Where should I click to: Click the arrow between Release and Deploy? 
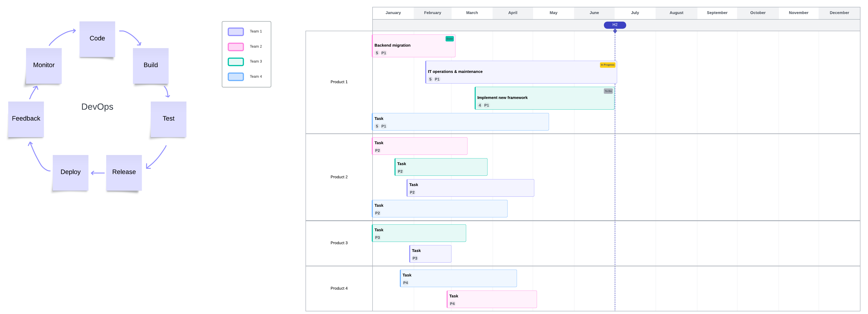click(x=98, y=173)
